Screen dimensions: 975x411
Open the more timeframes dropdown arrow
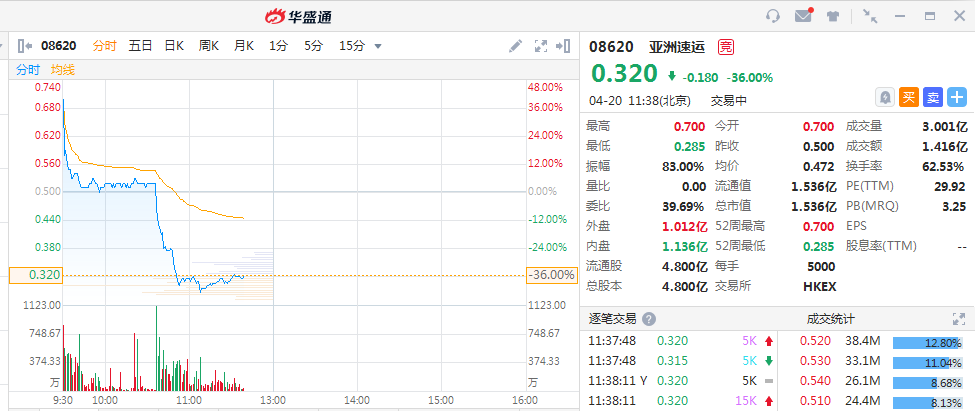[378, 45]
